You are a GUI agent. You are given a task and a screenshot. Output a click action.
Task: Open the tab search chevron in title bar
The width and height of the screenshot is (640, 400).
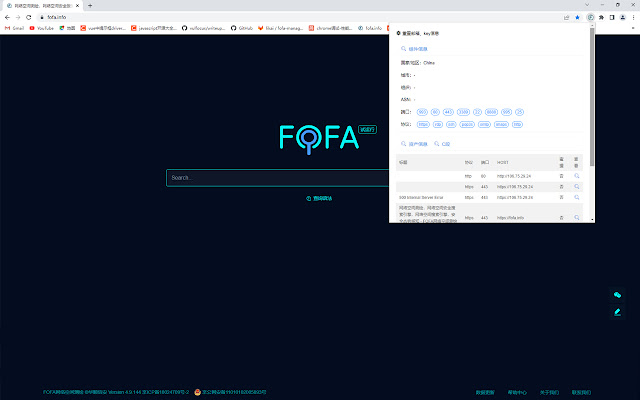(587, 5)
